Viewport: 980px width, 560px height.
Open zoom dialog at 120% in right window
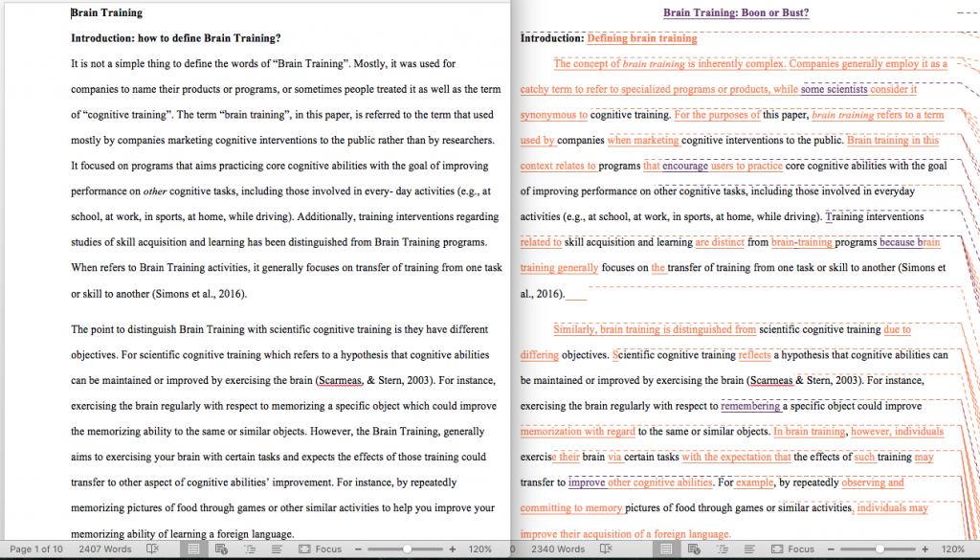952,549
